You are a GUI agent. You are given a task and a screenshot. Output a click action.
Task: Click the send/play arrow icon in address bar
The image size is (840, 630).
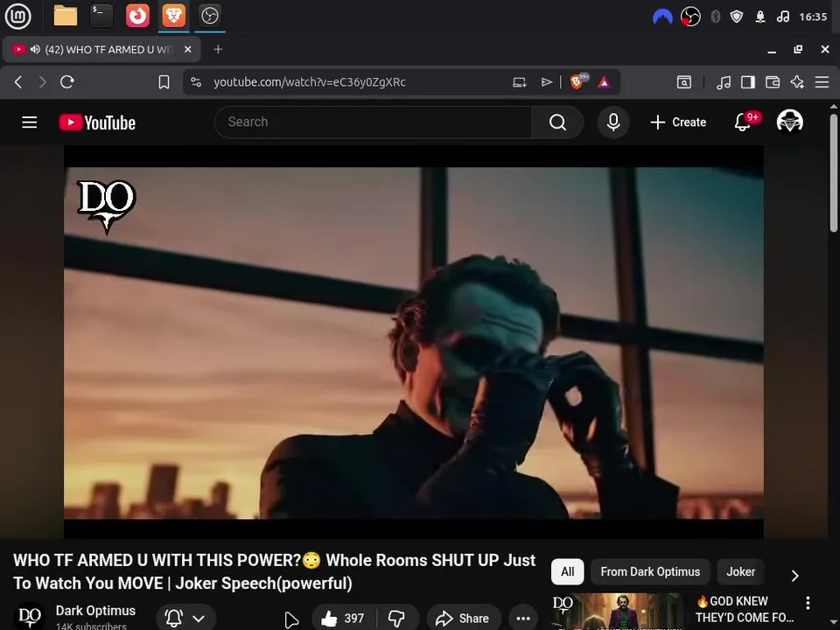546,82
